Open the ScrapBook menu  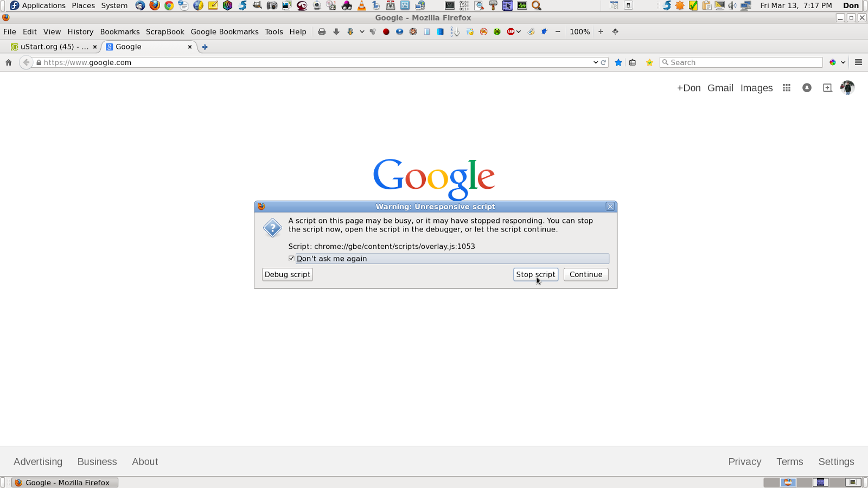tap(165, 32)
